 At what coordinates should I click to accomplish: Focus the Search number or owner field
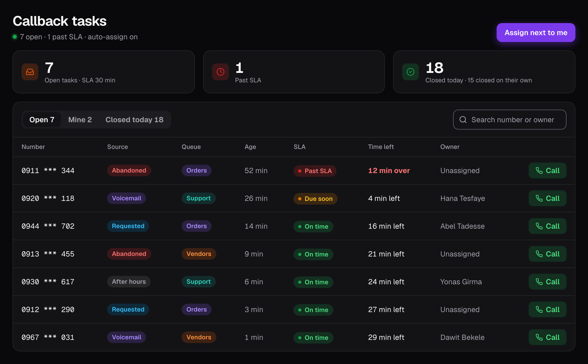tap(510, 120)
